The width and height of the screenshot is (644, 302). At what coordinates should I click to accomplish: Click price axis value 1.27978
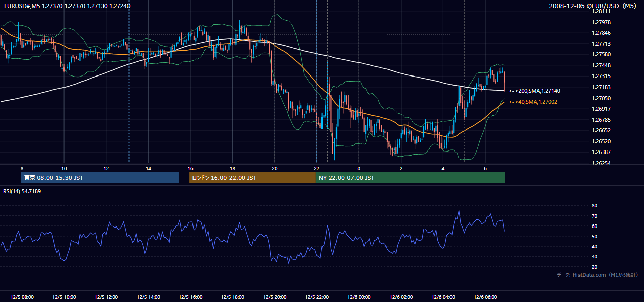click(601, 22)
